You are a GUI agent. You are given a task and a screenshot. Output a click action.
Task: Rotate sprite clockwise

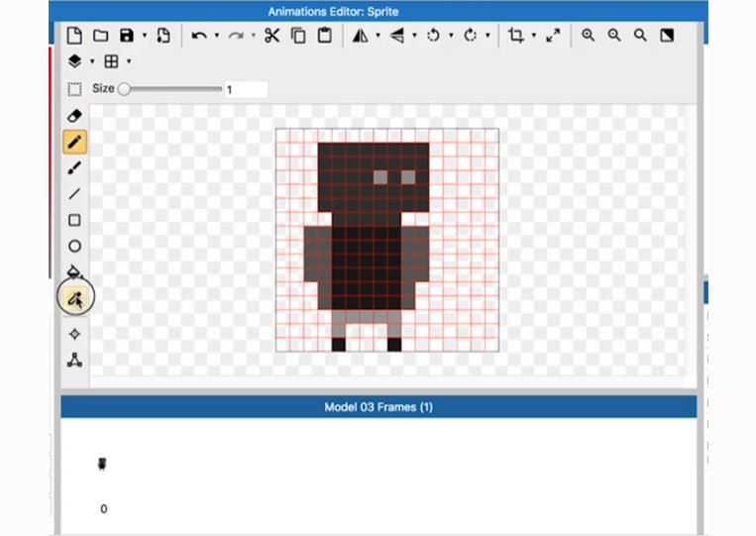(x=470, y=36)
